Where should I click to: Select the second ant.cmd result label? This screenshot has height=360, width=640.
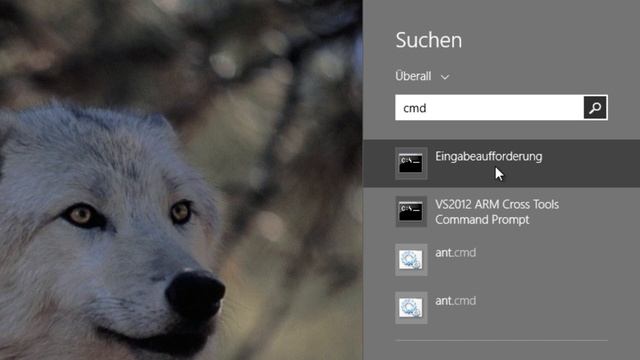coord(456,301)
